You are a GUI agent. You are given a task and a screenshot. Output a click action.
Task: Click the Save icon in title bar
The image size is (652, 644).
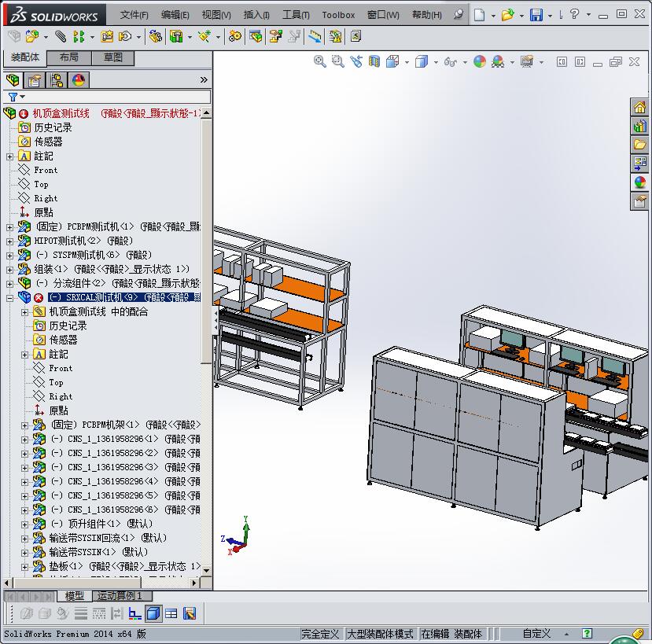[x=536, y=15]
